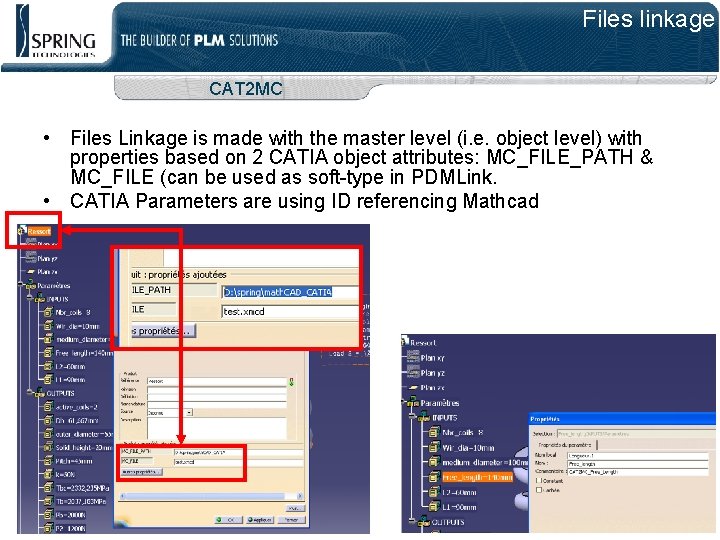The width and height of the screenshot is (720, 540).
Task: Click medium_diameter parameter icon, right tree
Action: [x=433, y=462]
